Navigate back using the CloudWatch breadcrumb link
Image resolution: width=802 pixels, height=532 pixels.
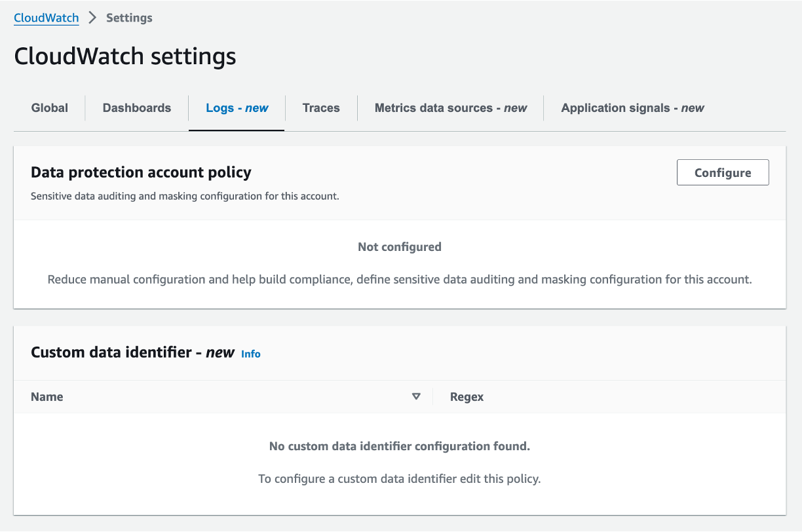tap(46, 18)
